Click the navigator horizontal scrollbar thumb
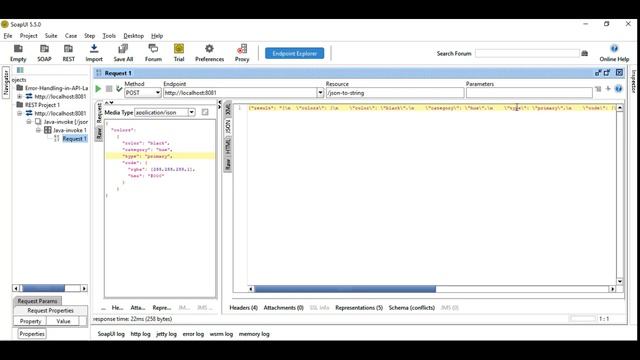The width and height of the screenshot is (640, 360). click(x=43, y=288)
